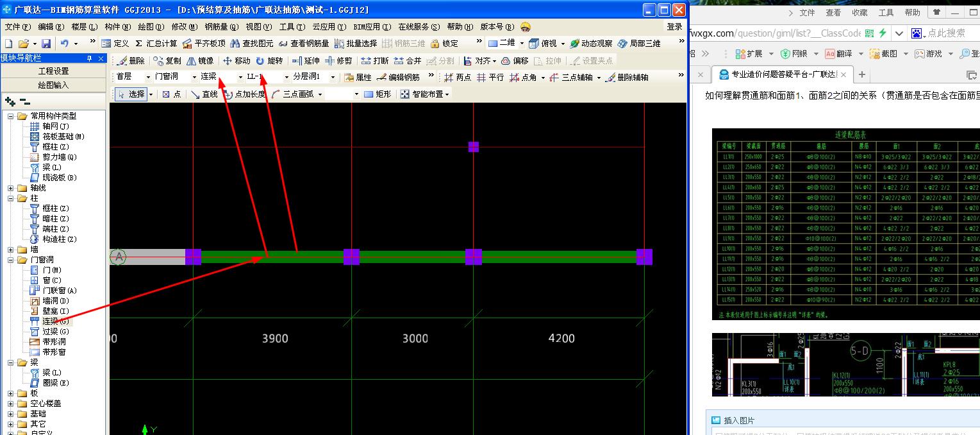Click the 工程设置 panel button
This screenshot has width=980, height=435.
point(53,71)
